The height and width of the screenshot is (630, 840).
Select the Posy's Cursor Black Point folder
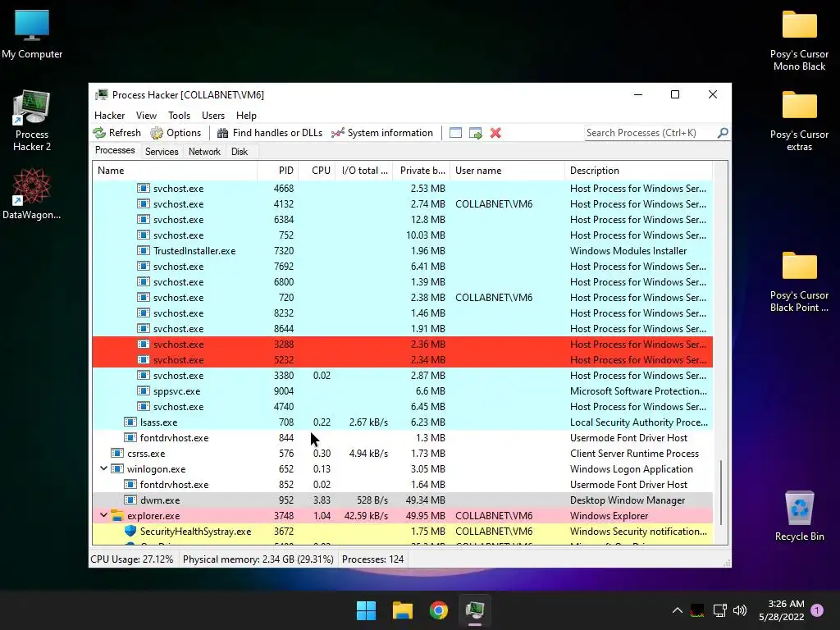coord(799,282)
